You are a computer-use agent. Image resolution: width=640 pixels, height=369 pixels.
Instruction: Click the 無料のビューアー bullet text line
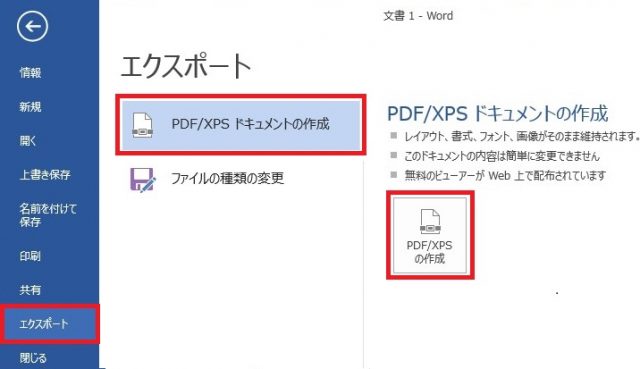click(x=505, y=176)
